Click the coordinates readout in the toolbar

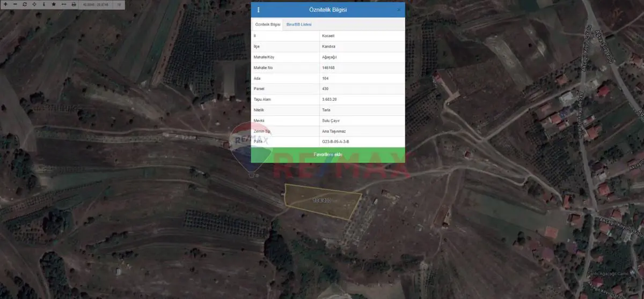pyautogui.click(x=96, y=4)
